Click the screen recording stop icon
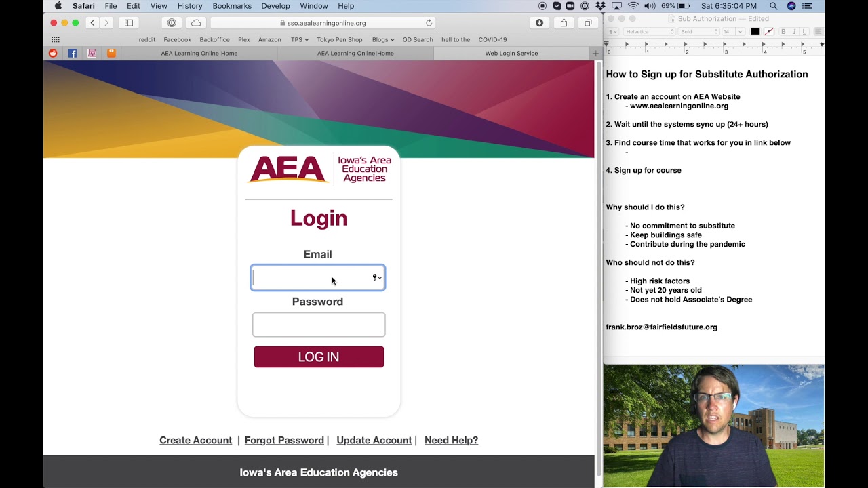The image size is (868, 488). [542, 6]
